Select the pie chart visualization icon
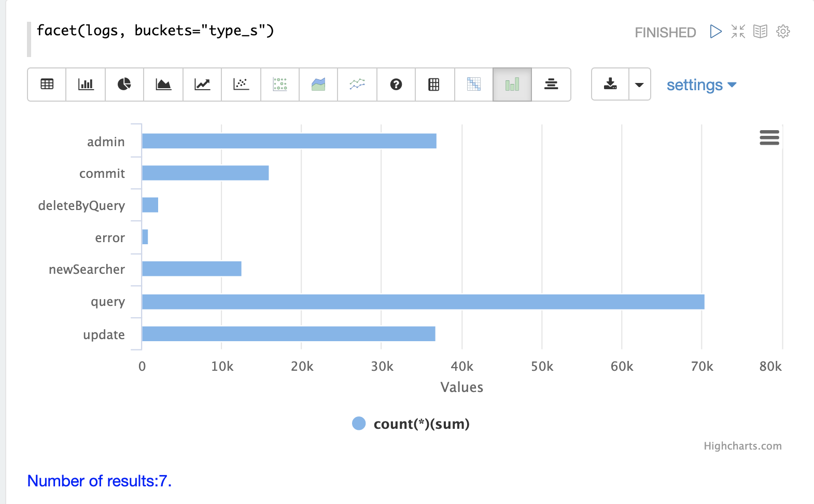The height and width of the screenshot is (504, 814). click(124, 84)
